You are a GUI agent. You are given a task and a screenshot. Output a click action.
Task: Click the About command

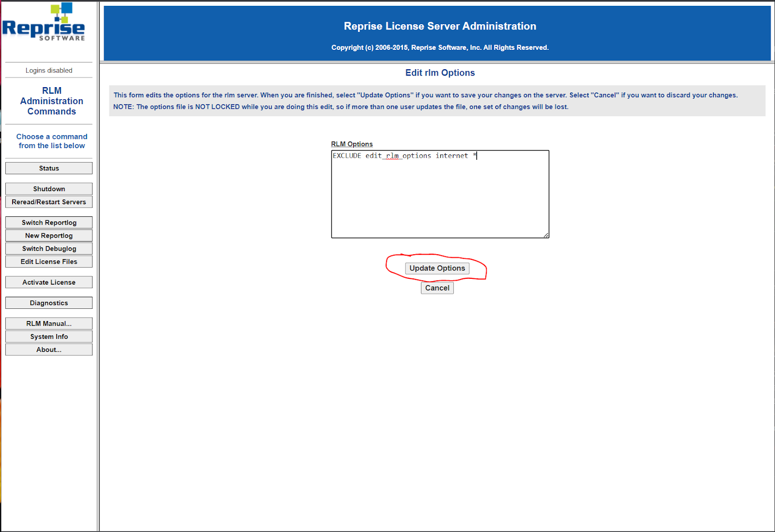[48, 349]
